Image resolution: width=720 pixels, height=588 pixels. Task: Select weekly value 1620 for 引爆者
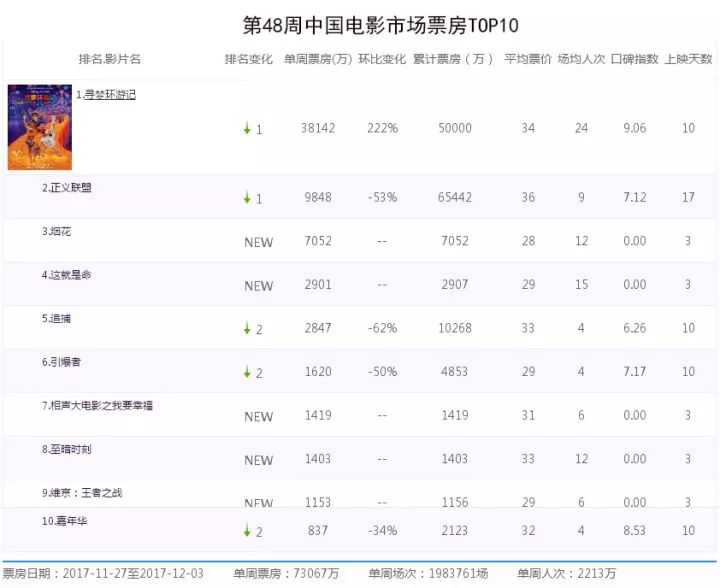[x=318, y=371]
